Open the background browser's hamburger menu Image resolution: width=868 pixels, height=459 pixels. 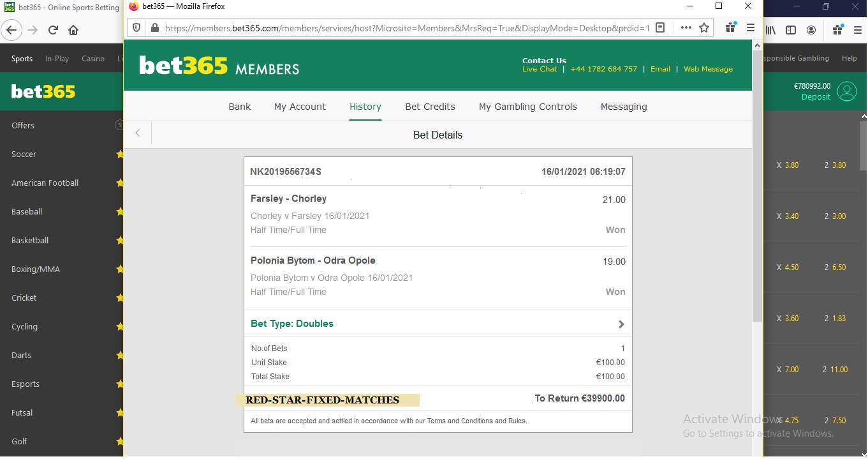point(858,30)
